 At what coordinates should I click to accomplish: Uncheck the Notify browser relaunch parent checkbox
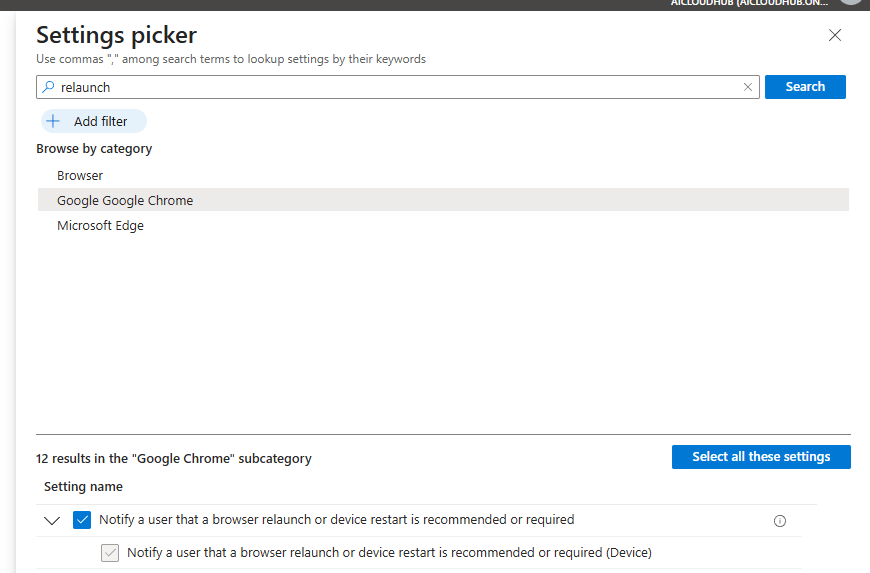point(82,520)
